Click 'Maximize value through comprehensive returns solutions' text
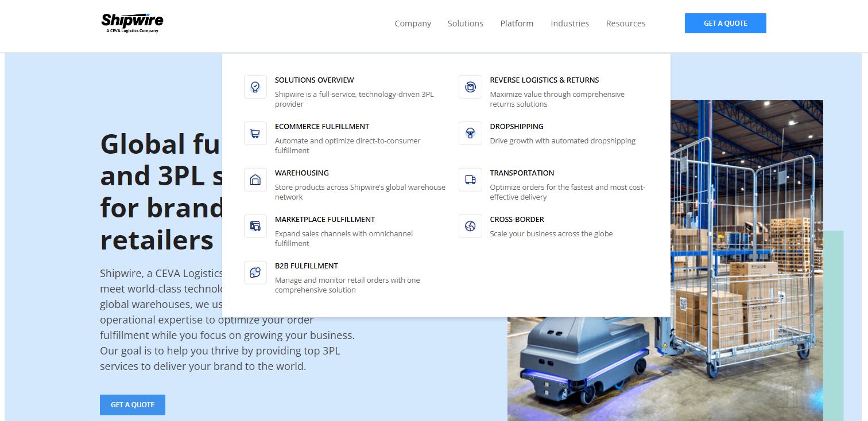The height and width of the screenshot is (421, 868). pos(557,99)
